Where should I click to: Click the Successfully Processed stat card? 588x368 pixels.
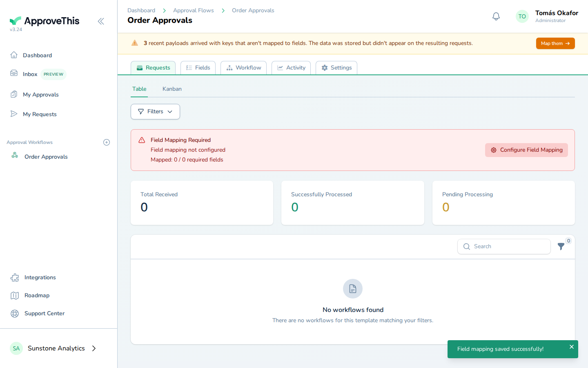(353, 203)
